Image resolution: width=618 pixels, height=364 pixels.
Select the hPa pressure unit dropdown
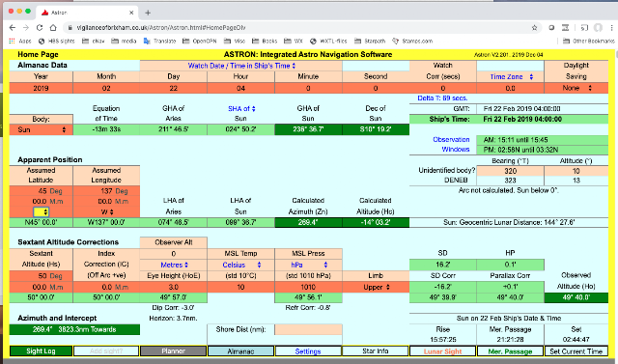pos(309,265)
